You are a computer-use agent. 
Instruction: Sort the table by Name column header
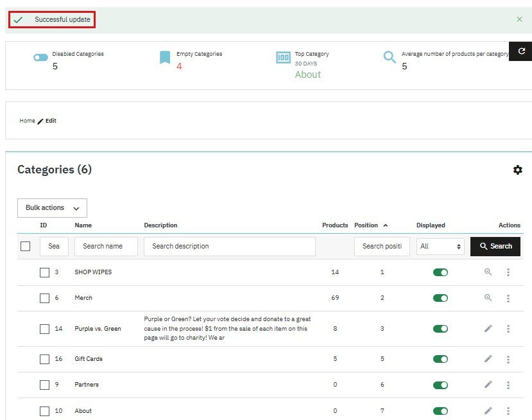point(83,225)
